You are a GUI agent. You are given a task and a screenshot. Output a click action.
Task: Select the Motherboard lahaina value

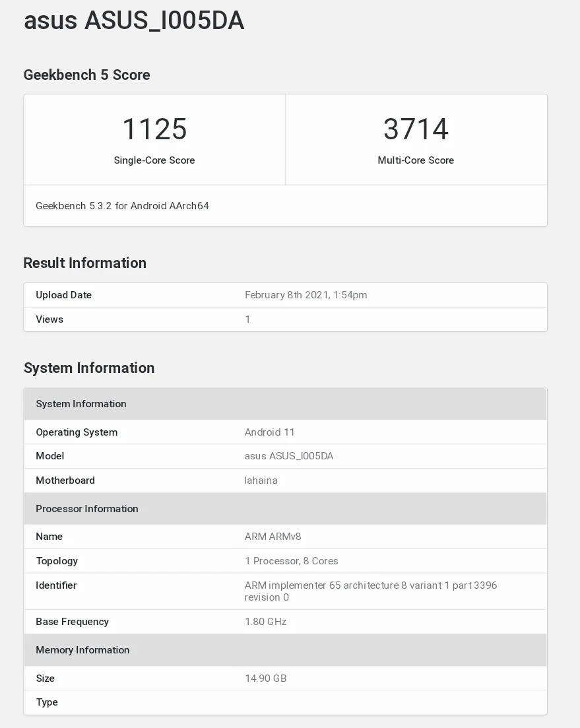[261, 480]
